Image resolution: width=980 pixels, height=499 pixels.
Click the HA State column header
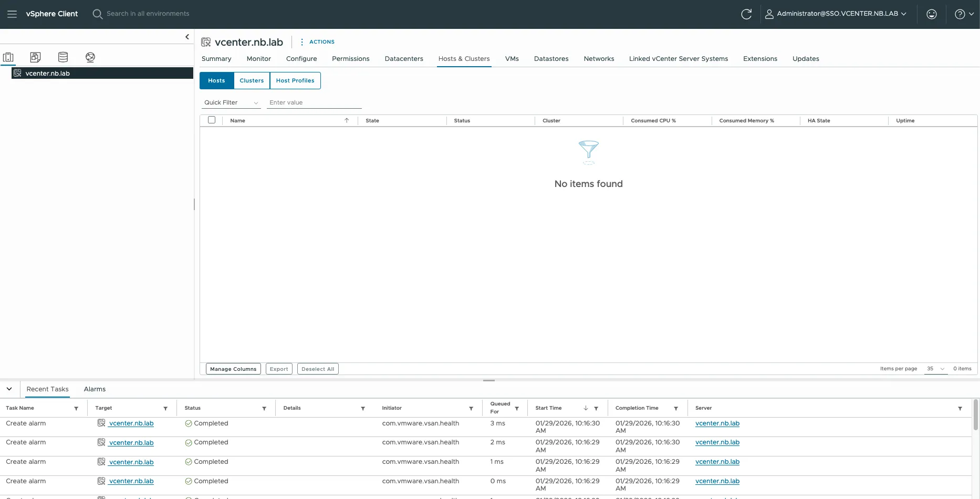pyautogui.click(x=819, y=121)
